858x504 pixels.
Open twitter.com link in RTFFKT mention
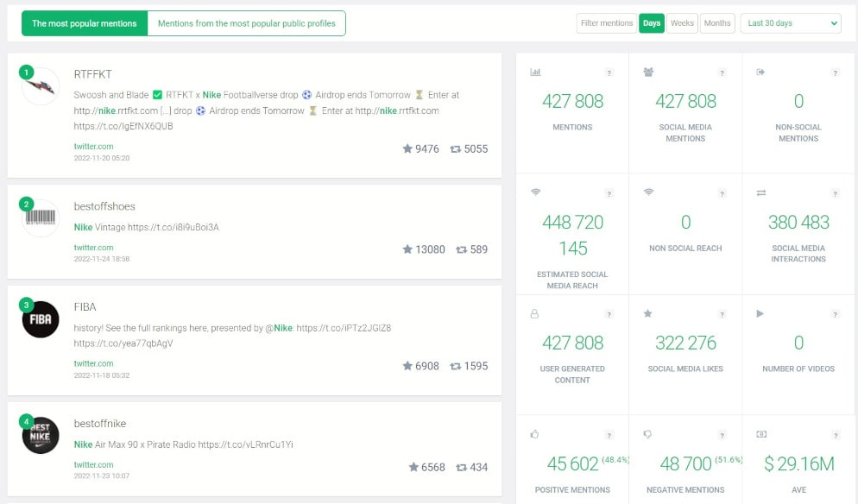tap(93, 146)
